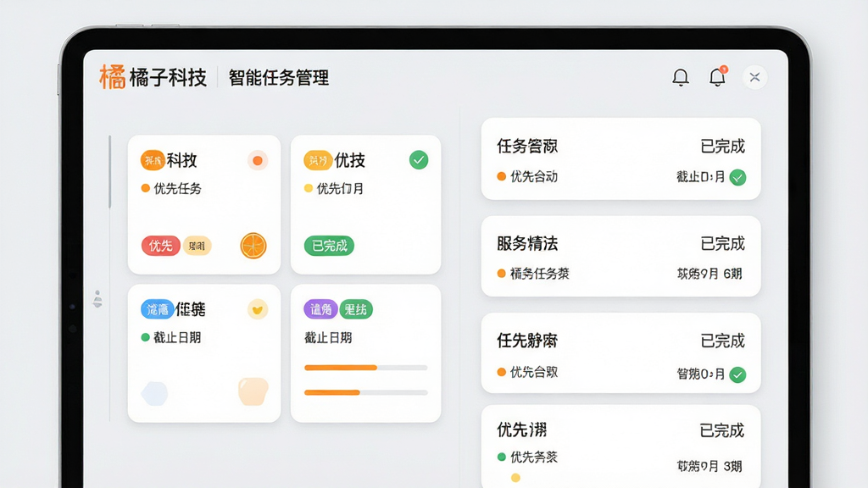Click the orange 橘 logo icon
The height and width of the screenshot is (488, 868).
(113, 77)
